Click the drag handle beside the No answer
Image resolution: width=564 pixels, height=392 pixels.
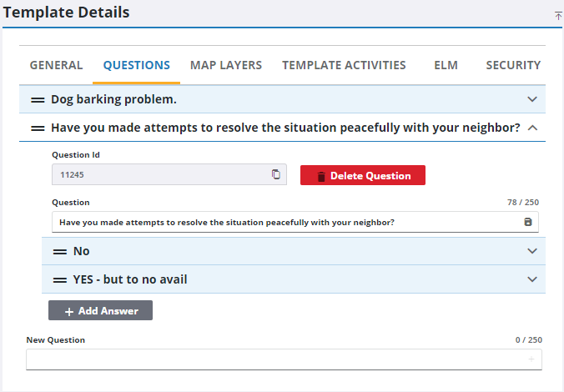pos(60,251)
